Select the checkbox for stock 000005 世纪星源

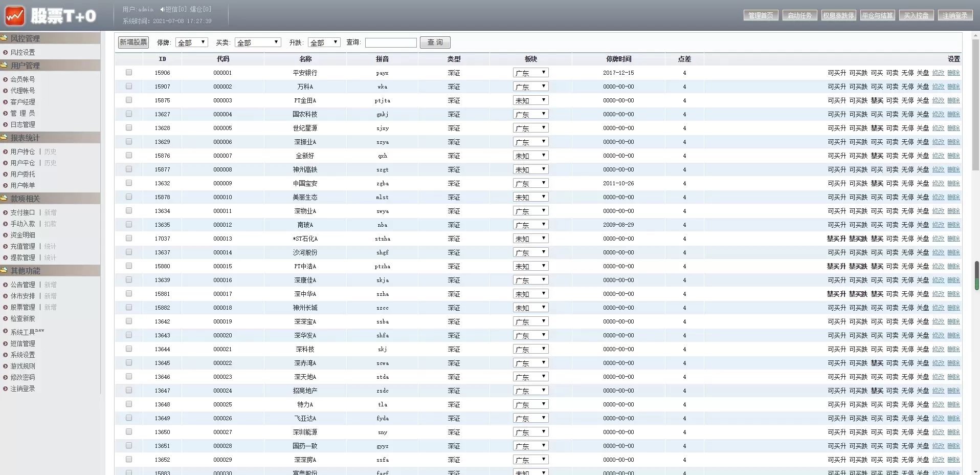click(x=129, y=128)
